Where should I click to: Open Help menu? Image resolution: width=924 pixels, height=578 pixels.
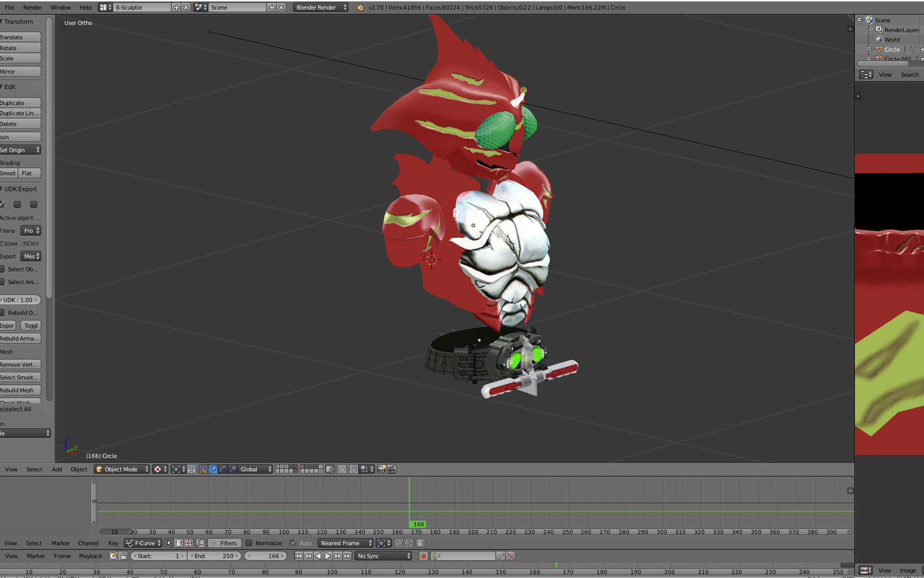point(86,7)
